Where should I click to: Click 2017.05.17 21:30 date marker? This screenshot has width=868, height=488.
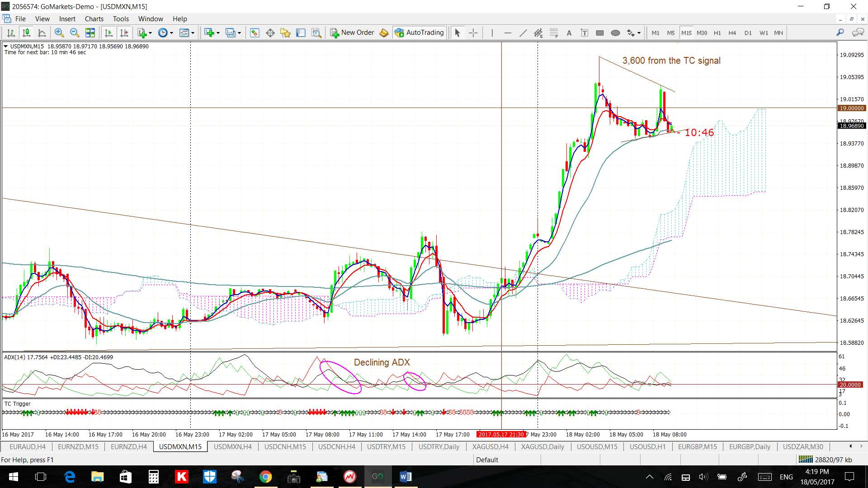(501, 434)
